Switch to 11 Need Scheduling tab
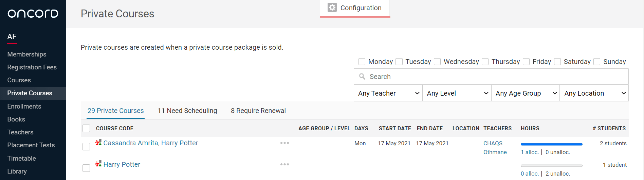This screenshot has height=180, width=644. [x=187, y=111]
